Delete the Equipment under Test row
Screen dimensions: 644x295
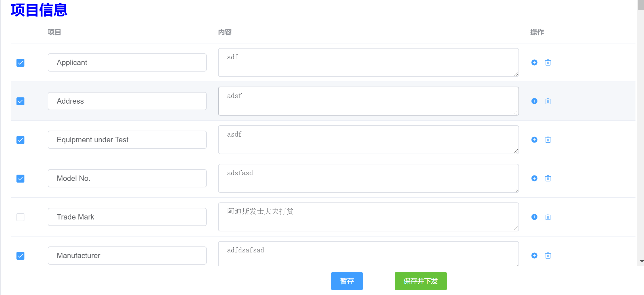click(548, 140)
